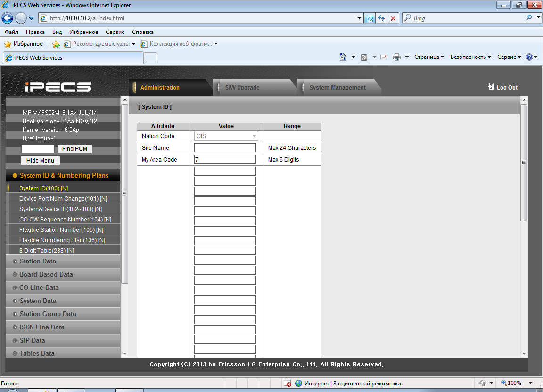543x392 pixels.
Task: Click the browser Back arrow button
Action: tap(8, 18)
